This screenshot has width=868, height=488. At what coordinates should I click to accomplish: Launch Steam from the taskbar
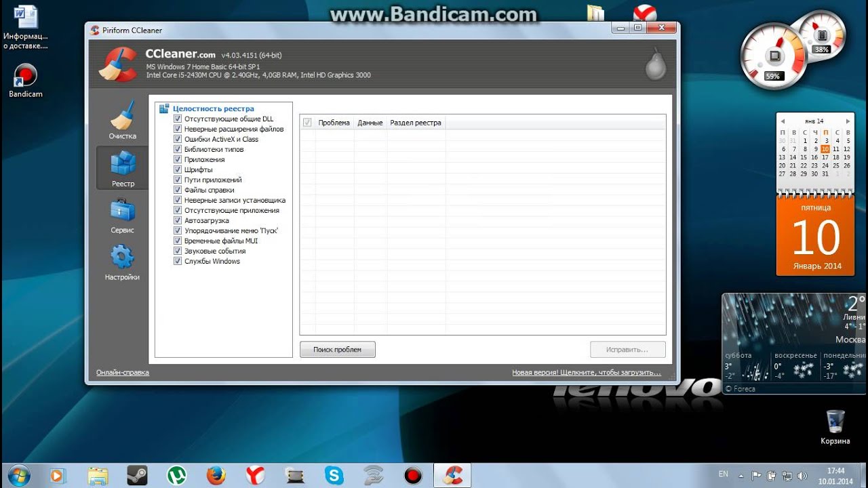(x=137, y=475)
